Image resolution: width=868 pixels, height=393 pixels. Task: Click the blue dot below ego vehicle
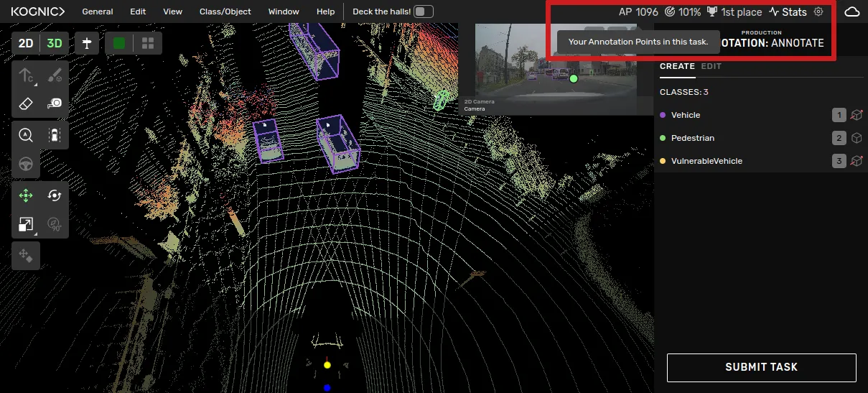coord(327,388)
